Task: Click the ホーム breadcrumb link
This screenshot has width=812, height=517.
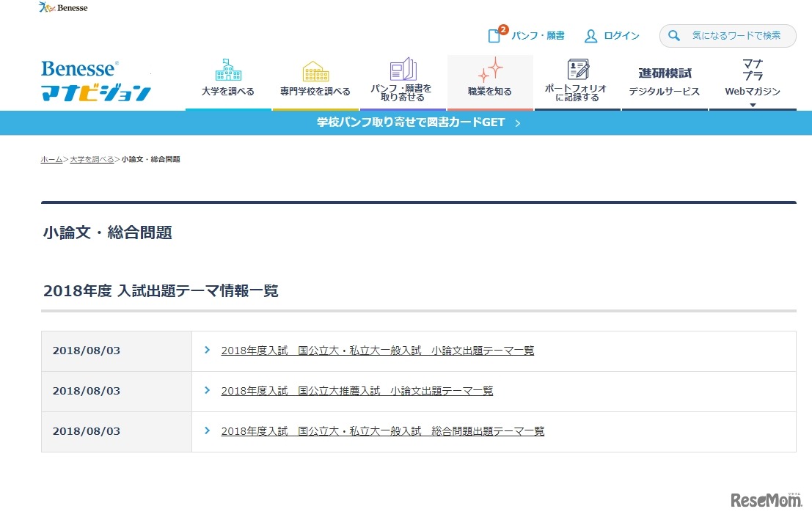Action: pyautogui.click(x=51, y=159)
